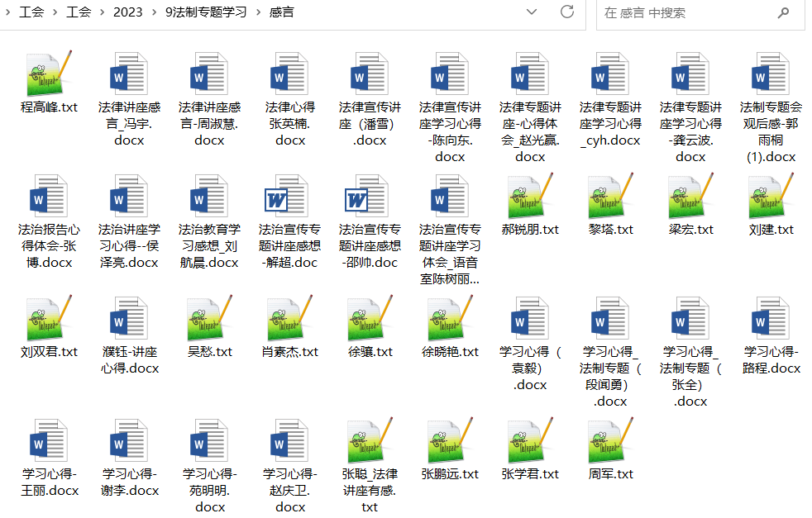The width and height of the screenshot is (812, 518).
Task: Select the 学习心得-路程.docx file name label
Action: tap(771, 360)
